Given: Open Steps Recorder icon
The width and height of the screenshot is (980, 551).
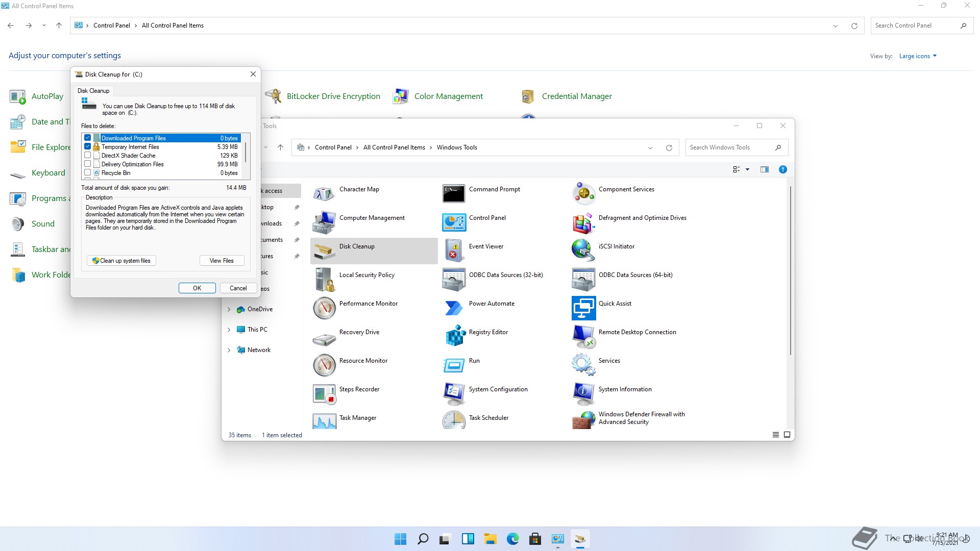Looking at the screenshot, I should (x=324, y=394).
